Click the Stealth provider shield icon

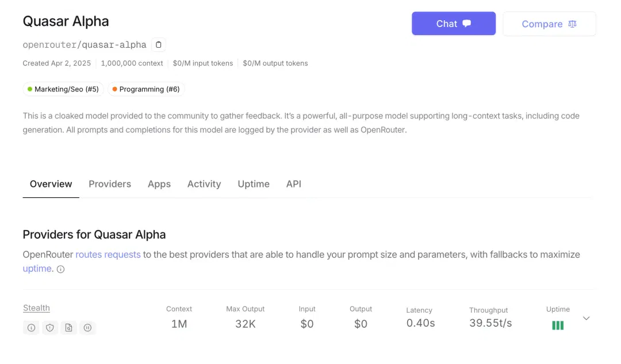pos(50,328)
